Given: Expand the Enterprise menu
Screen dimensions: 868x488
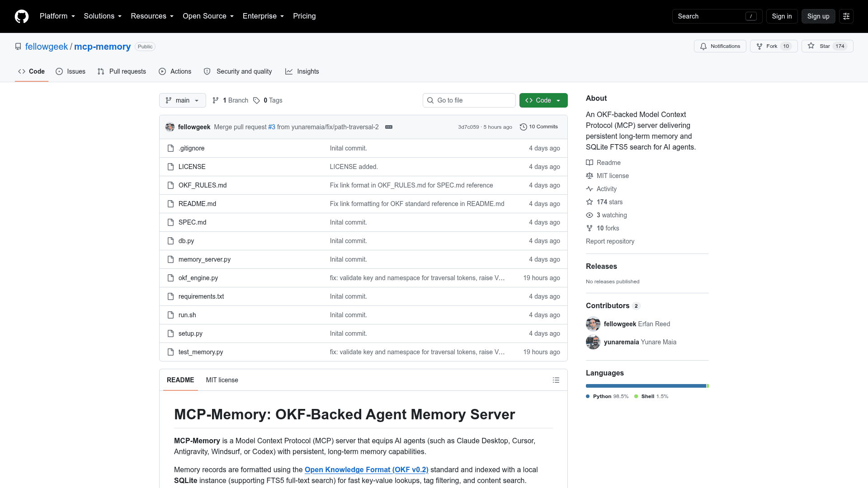Looking at the screenshot, I should (264, 16).
